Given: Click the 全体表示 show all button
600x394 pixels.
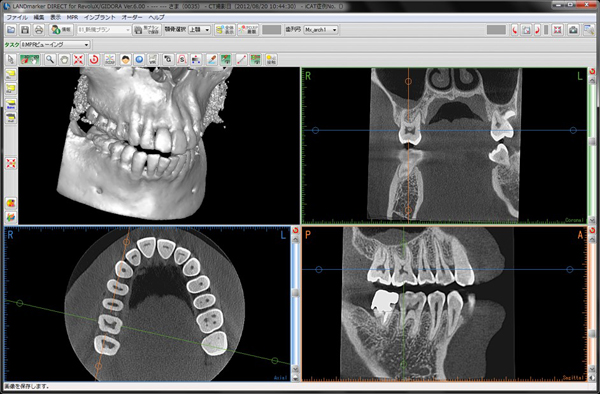Looking at the screenshot, I should 225,30.
